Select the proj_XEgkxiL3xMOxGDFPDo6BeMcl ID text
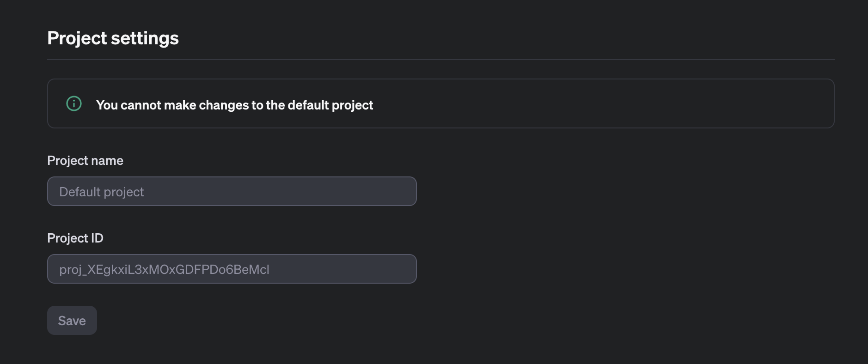 pyautogui.click(x=164, y=270)
